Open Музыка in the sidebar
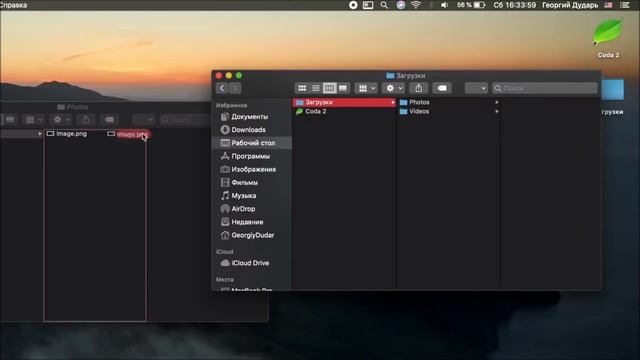 [244, 196]
